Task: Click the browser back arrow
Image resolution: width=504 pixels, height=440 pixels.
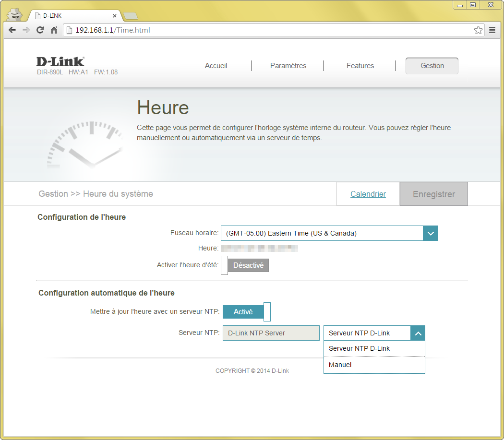Action: coord(12,30)
